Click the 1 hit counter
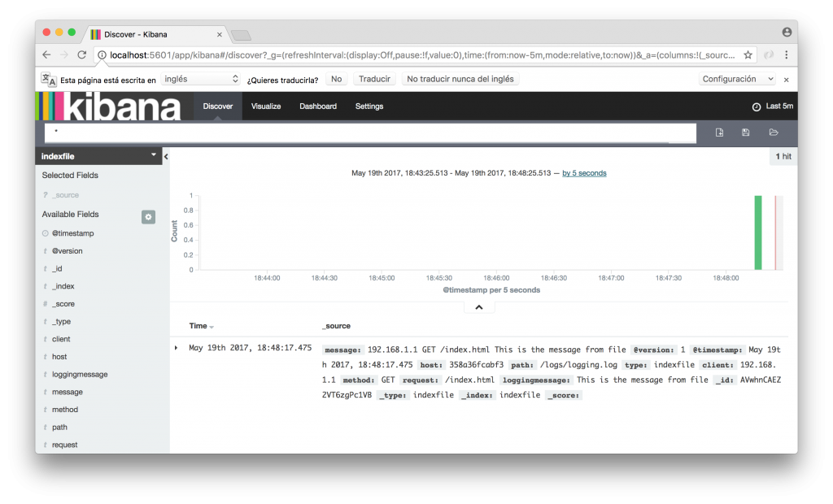Screen dimensions: 833x504 point(783,156)
